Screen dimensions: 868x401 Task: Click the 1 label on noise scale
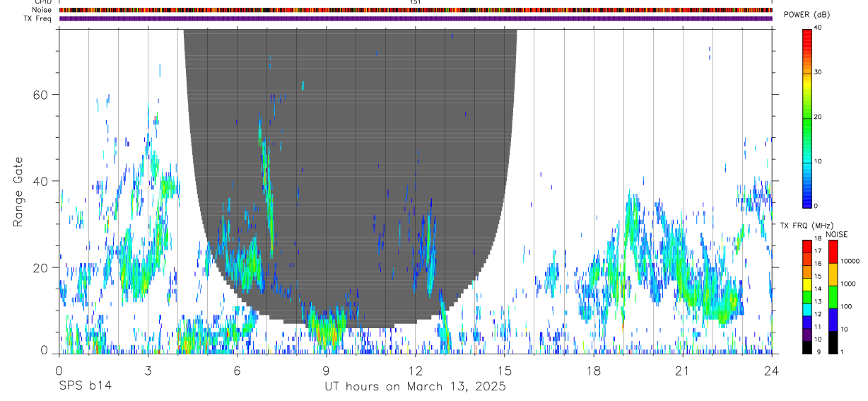tap(843, 351)
